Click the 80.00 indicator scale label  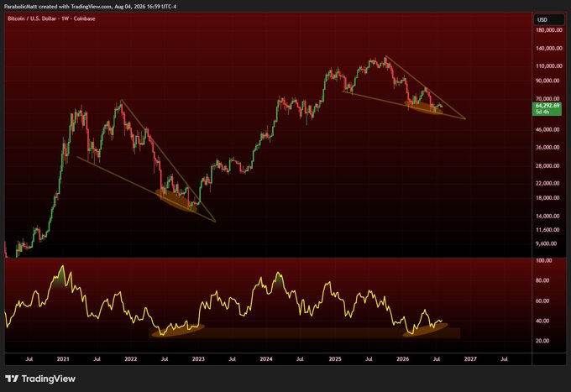pos(542,280)
